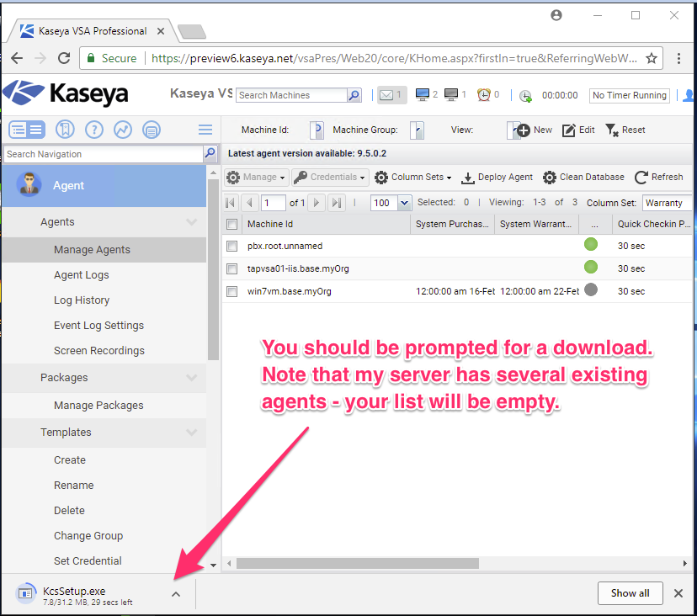
Task: Open the Machine Group filter dropdown
Action: pyautogui.click(x=417, y=130)
